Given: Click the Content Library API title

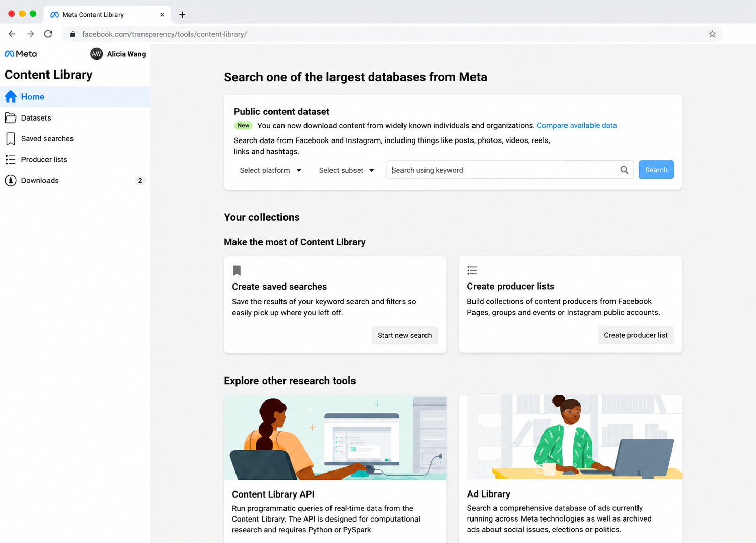Looking at the screenshot, I should tap(273, 494).
